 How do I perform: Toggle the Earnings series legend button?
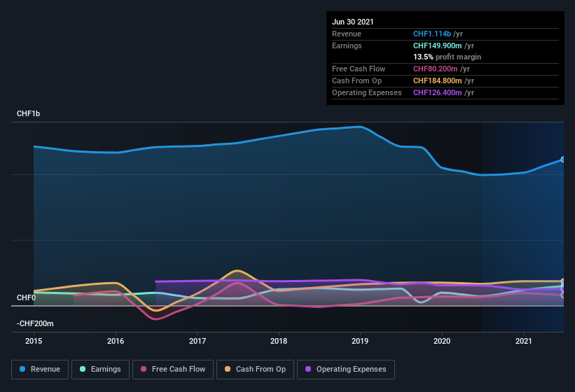click(100, 370)
